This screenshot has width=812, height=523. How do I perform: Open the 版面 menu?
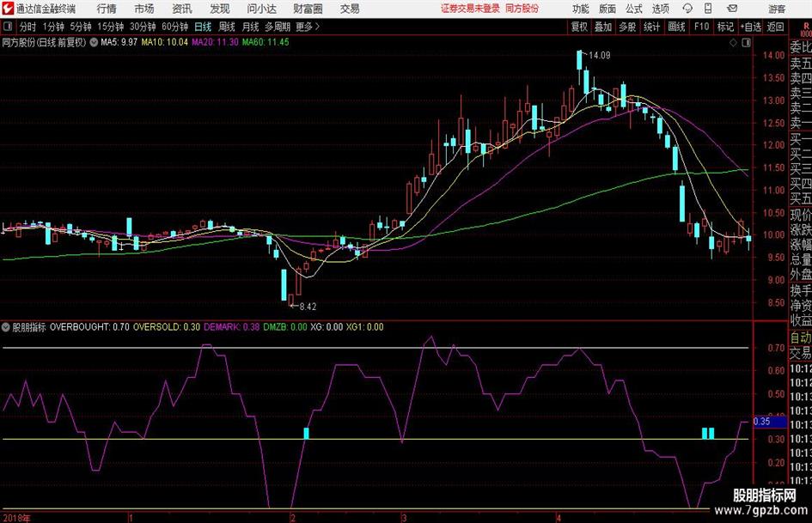607,9
